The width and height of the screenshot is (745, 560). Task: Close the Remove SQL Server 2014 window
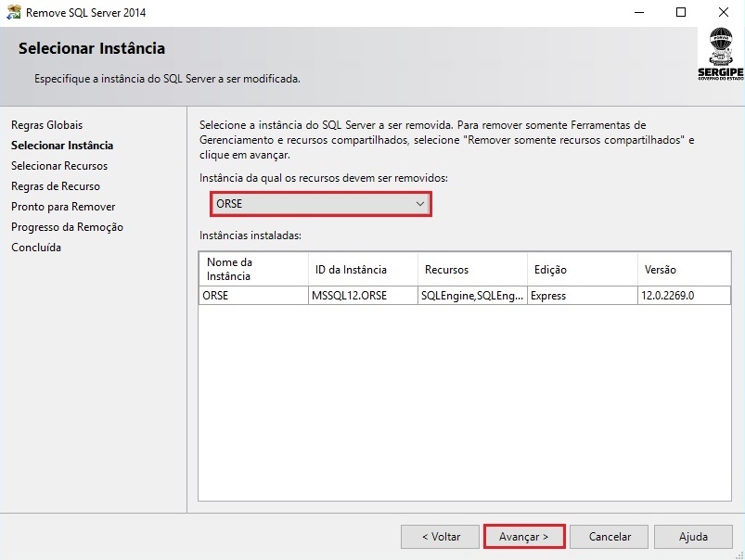coord(724,13)
